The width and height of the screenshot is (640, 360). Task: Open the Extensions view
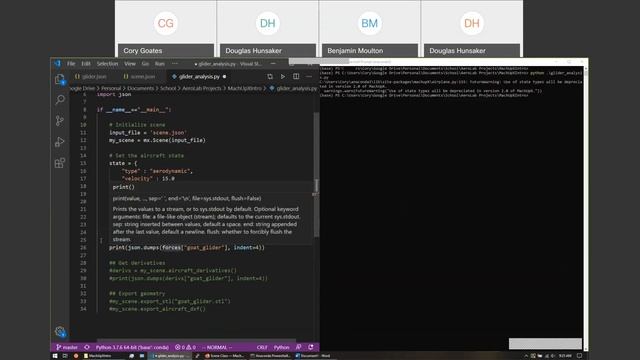click(x=60, y=163)
